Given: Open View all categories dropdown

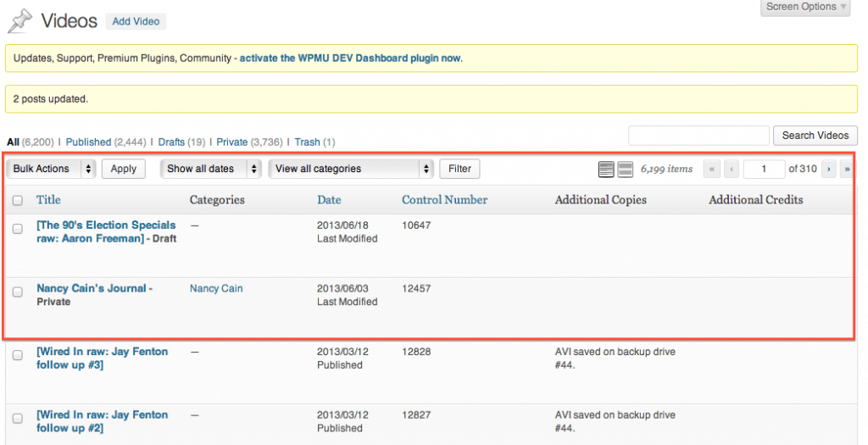Looking at the screenshot, I should (x=351, y=169).
